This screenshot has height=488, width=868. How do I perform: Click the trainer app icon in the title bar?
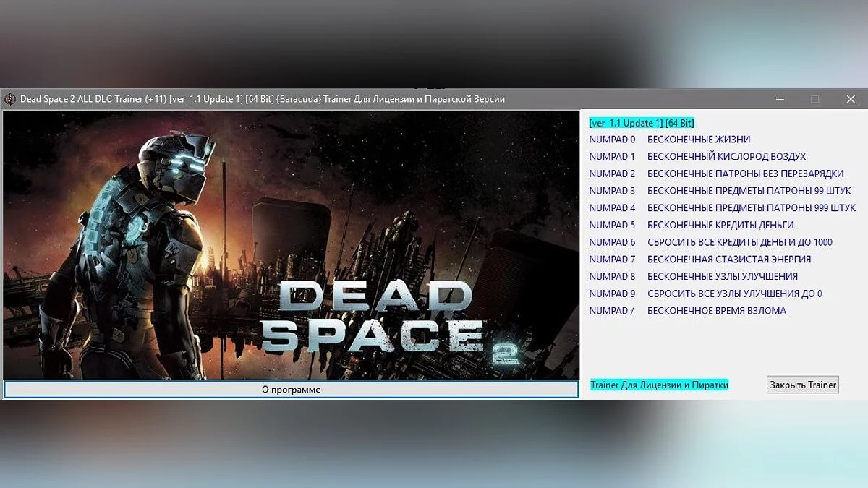(x=9, y=99)
